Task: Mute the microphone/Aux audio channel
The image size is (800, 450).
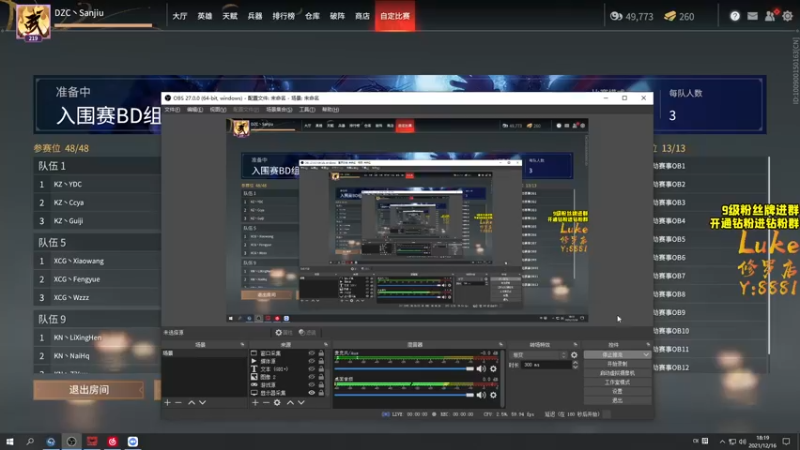Action: (481, 368)
